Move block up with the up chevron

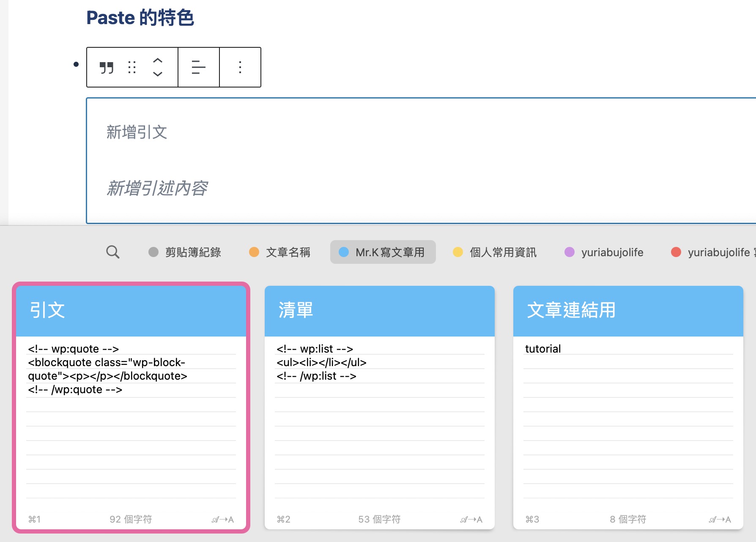pos(158,60)
